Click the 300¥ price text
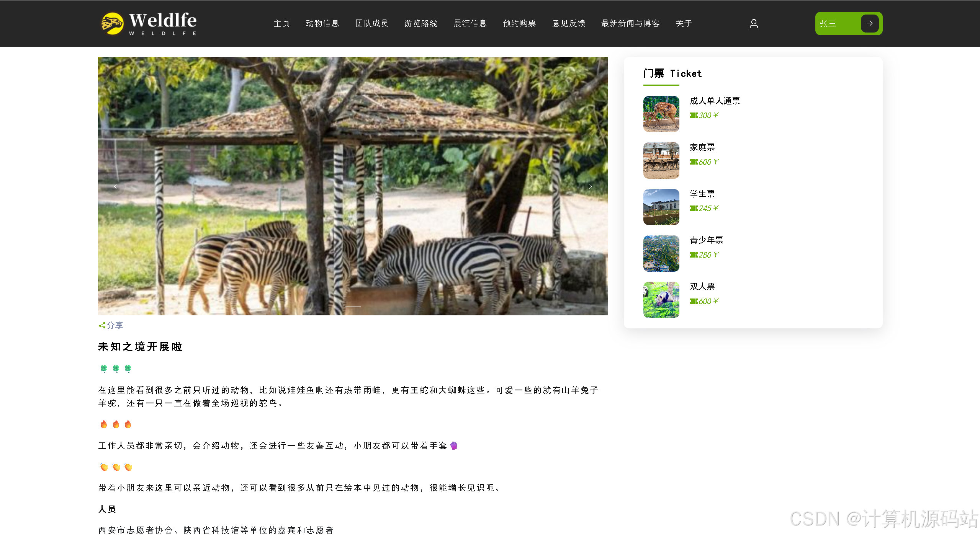Viewport: 980px width, 535px height. (x=708, y=116)
